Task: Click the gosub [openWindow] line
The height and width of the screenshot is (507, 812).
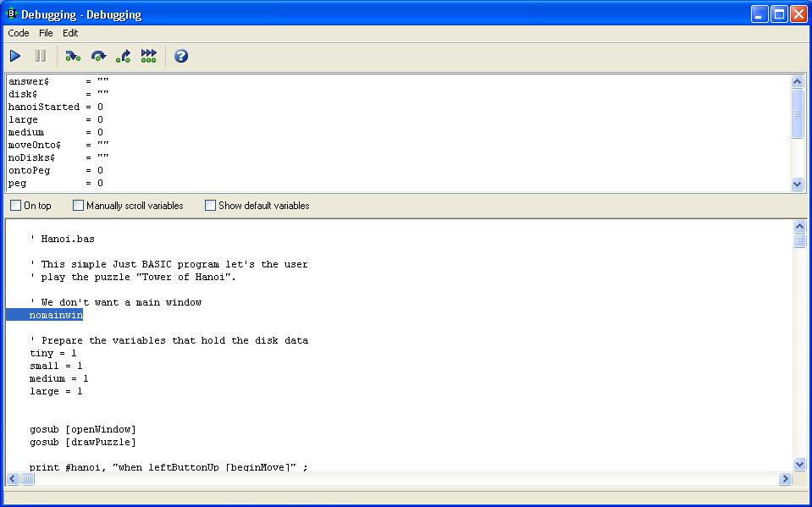Action: (83, 429)
